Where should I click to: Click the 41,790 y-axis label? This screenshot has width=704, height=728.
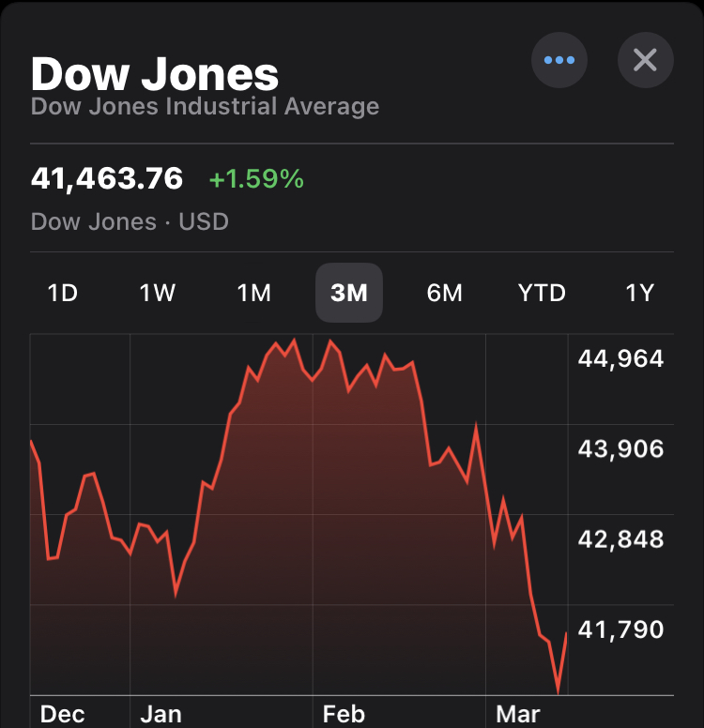(x=620, y=629)
